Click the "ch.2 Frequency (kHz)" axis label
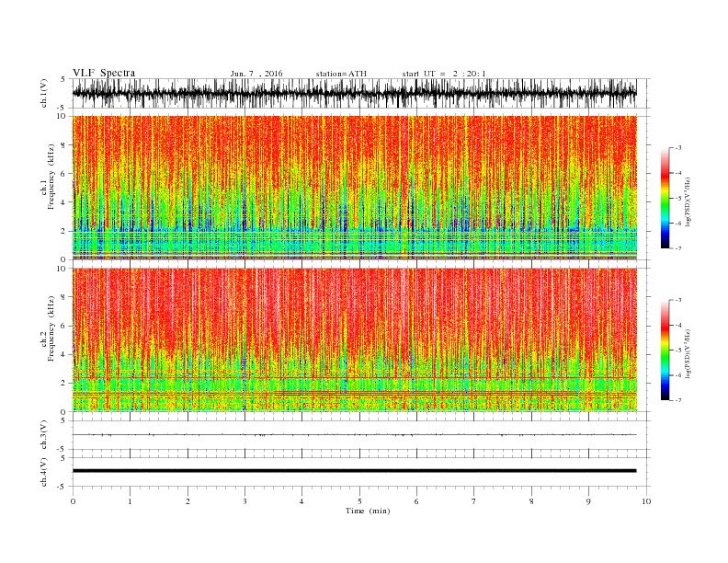This screenshot has width=728, height=563. pos(48,340)
